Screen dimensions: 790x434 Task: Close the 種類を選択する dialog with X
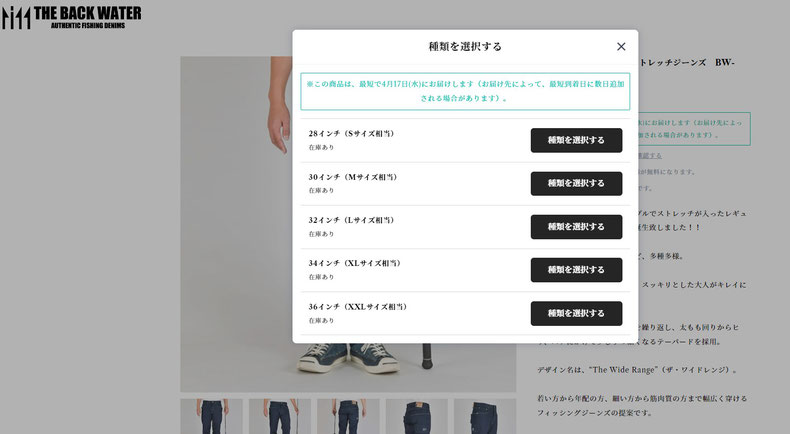pos(621,46)
